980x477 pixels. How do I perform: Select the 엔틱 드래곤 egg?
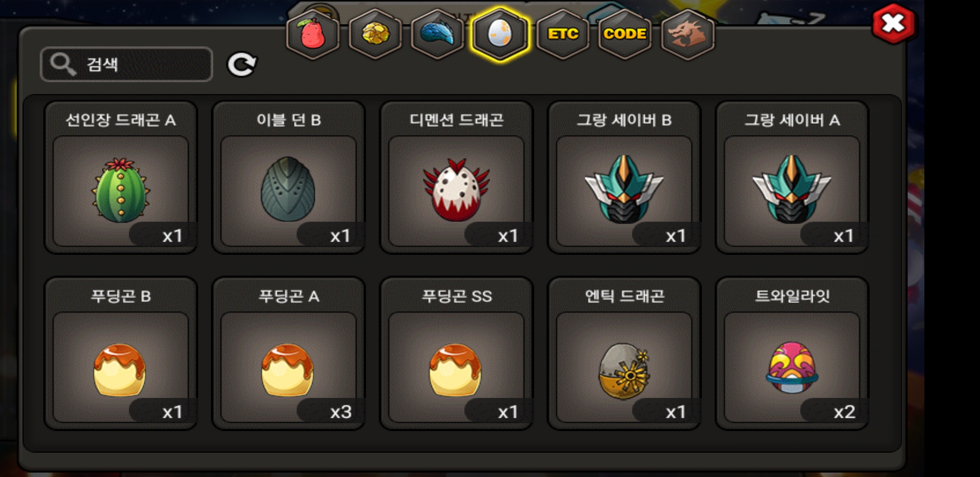624,353
